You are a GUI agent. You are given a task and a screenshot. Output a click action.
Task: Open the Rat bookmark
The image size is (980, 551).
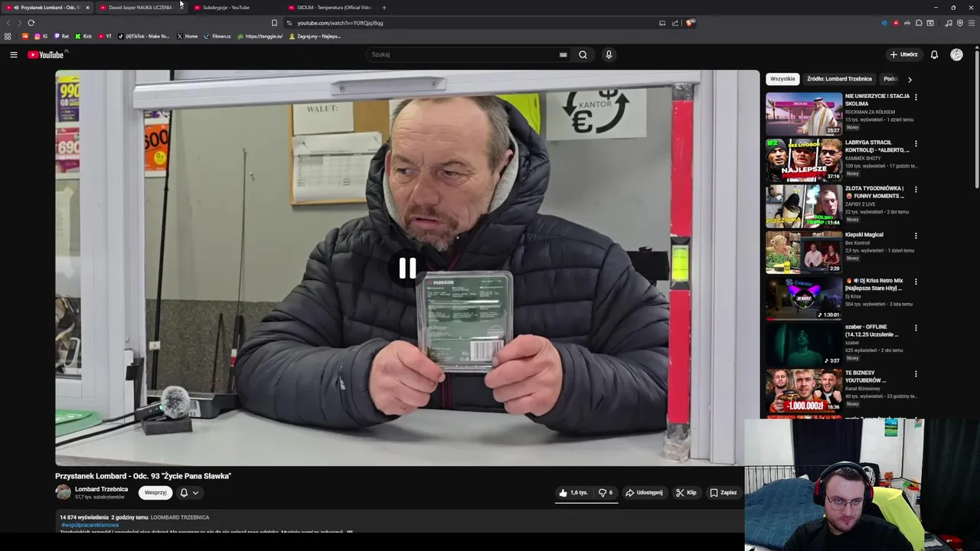click(x=61, y=36)
